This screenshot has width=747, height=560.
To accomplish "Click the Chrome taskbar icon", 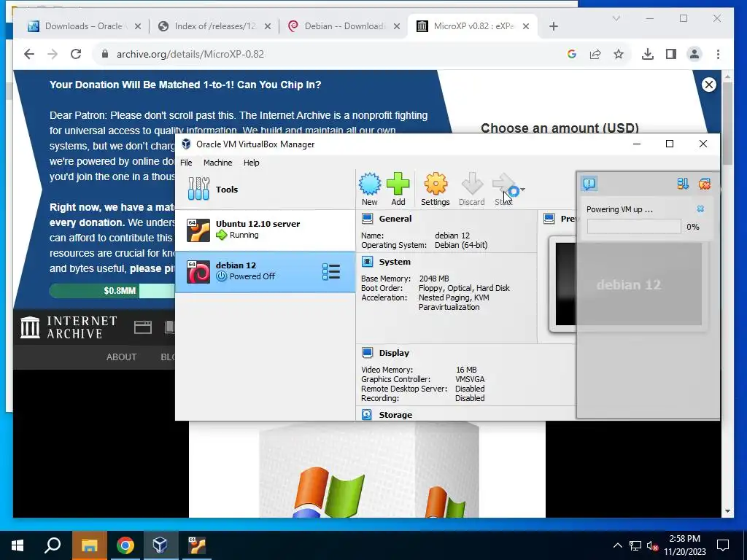I will point(125,545).
